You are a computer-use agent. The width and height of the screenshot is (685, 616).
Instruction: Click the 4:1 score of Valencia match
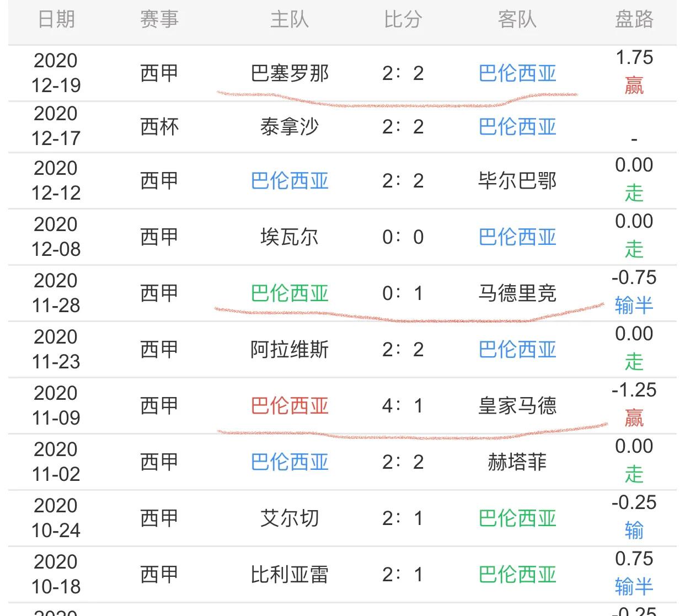click(403, 406)
